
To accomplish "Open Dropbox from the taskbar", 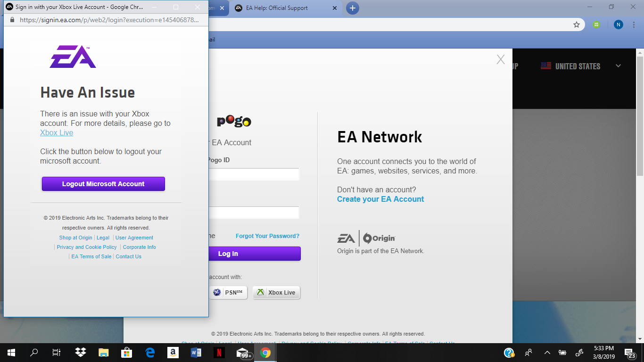I will [x=81, y=353].
